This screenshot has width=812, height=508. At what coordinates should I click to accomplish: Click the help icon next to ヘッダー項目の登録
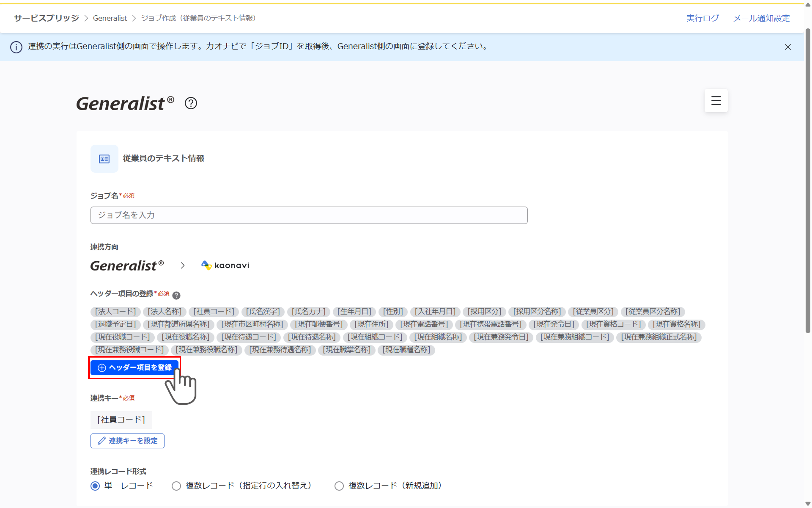(176, 295)
